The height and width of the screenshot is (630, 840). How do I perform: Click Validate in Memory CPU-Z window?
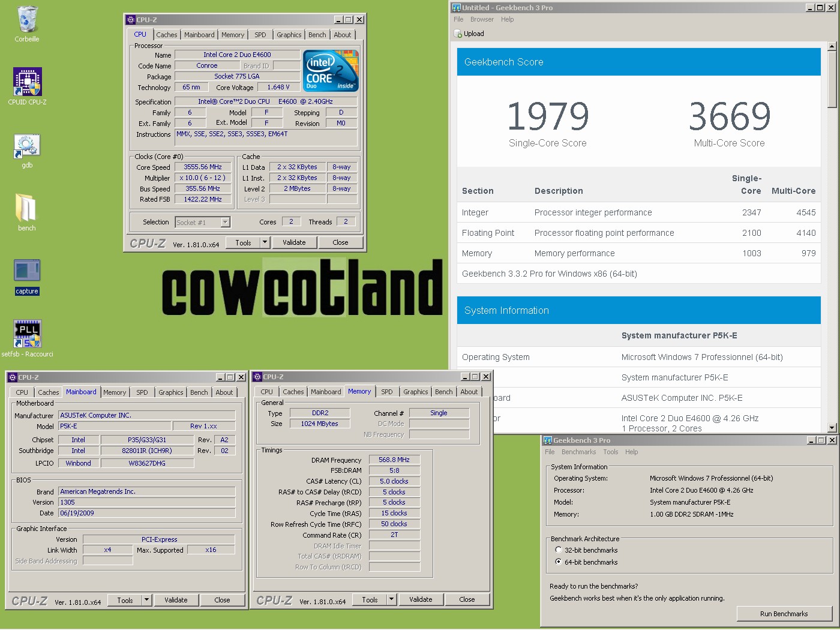421,599
